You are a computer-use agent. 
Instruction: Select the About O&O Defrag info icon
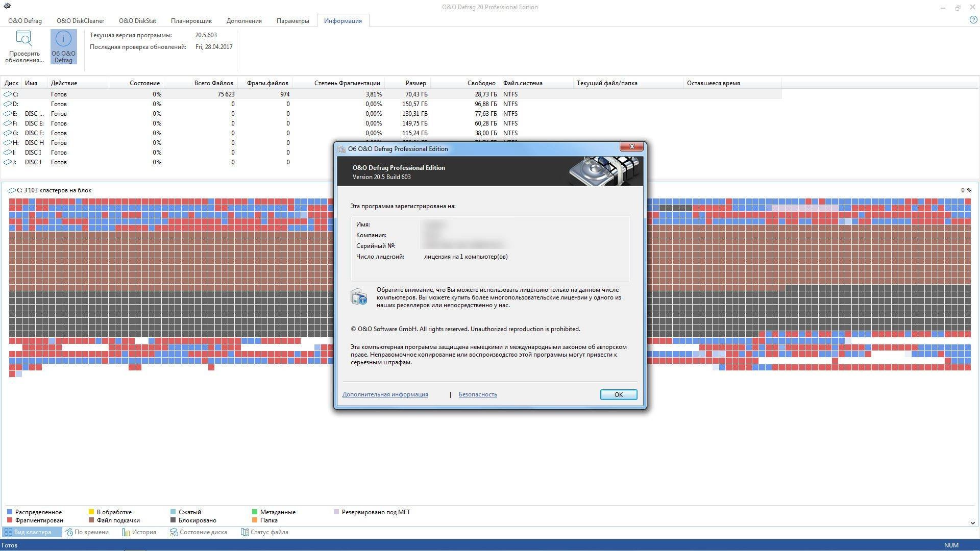pos(63,39)
